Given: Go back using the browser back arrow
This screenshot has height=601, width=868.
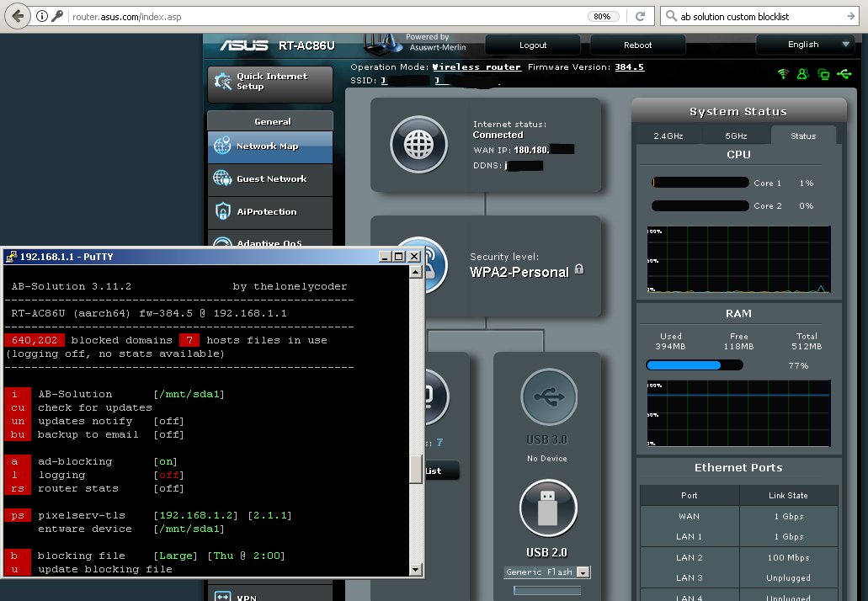Looking at the screenshot, I should pyautogui.click(x=17, y=16).
